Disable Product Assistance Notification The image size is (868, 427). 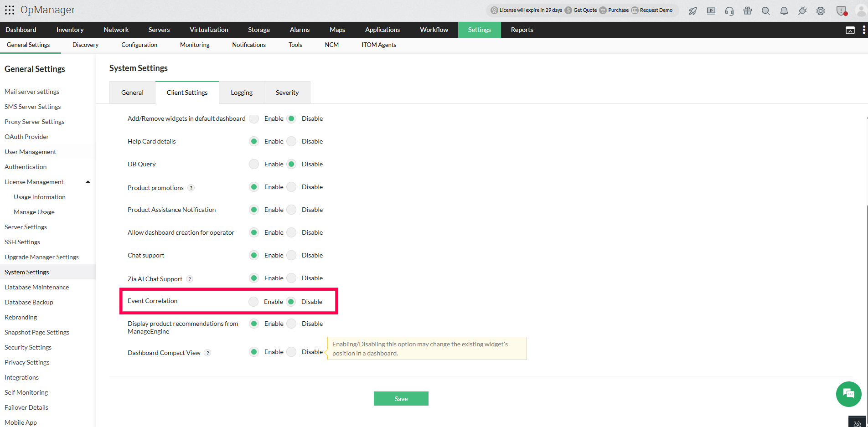pyautogui.click(x=291, y=210)
